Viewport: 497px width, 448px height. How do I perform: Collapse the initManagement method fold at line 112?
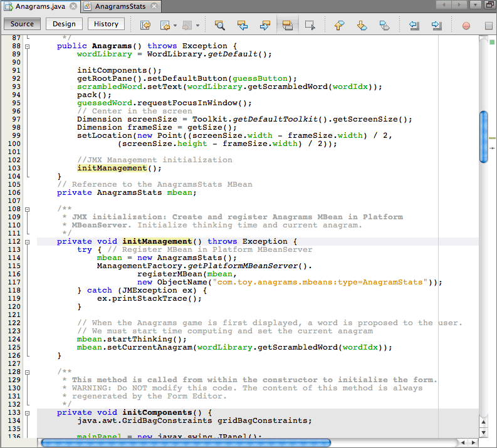pos(27,241)
